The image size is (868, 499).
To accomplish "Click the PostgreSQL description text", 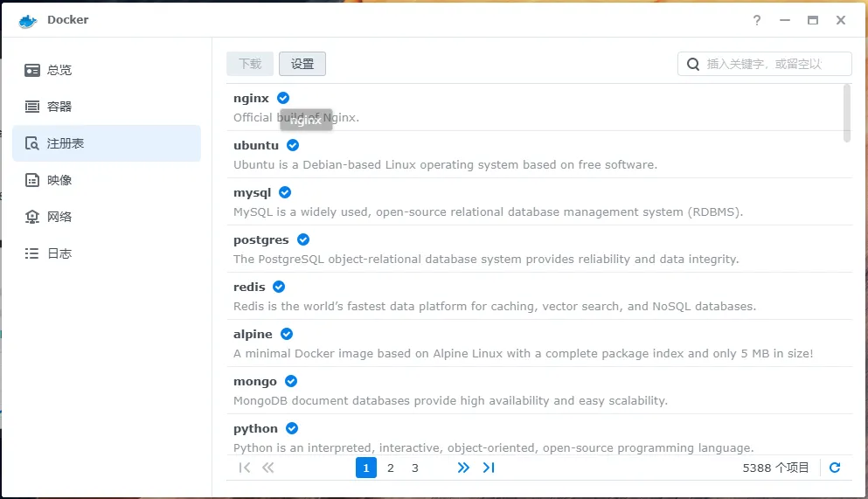I will coord(486,260).
